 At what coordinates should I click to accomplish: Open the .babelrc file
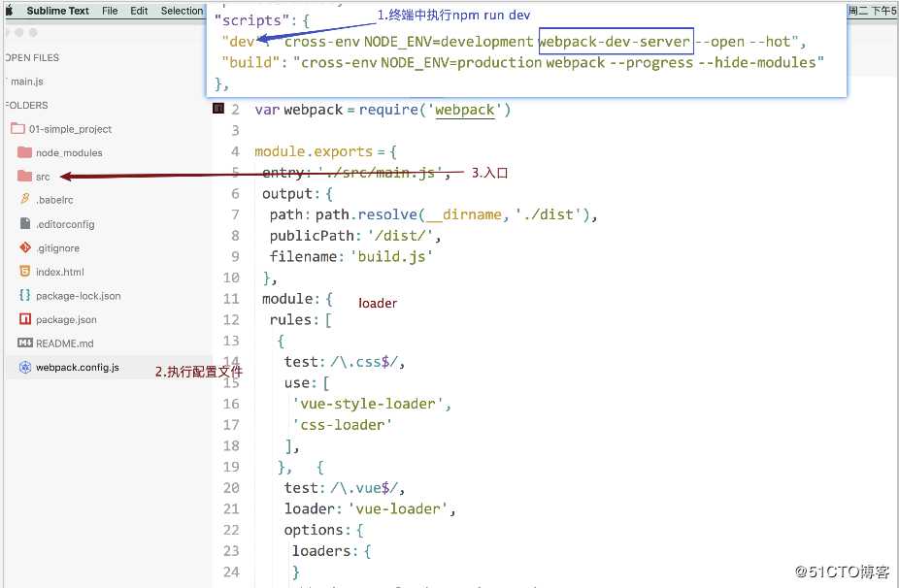pyautogui.click(x=54, y=200)
